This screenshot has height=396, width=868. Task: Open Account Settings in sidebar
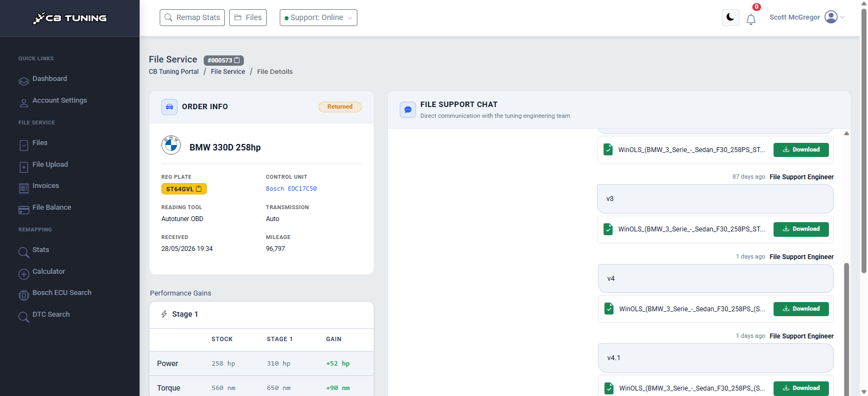pos(59,100)
